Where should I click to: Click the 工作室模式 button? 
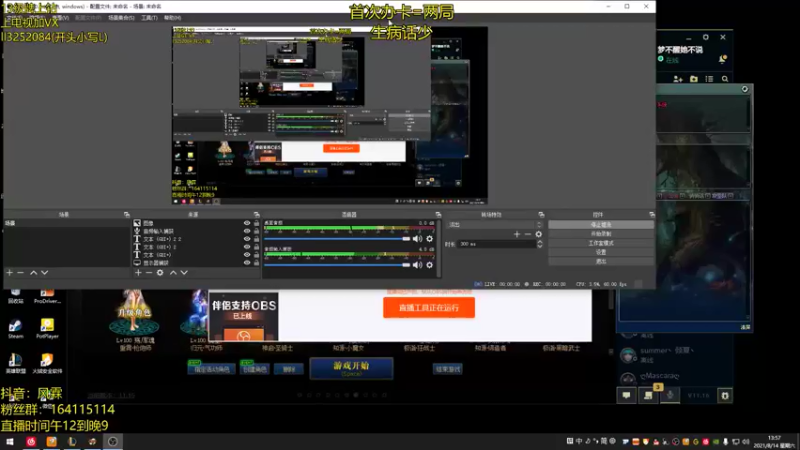coord(601,243)
